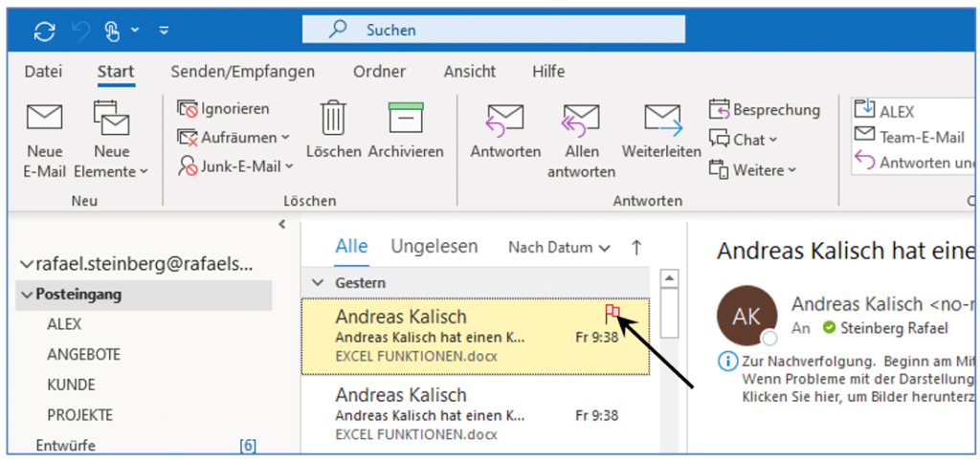Click the Send/Receive sync icon in title bar
This screenshot has width=980, height=463.
coord(44,31)
